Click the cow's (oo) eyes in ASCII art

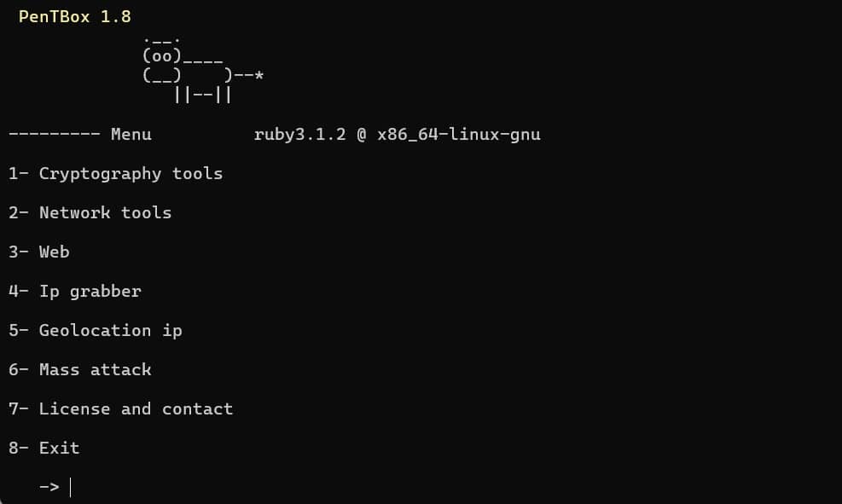pos(161,55)
